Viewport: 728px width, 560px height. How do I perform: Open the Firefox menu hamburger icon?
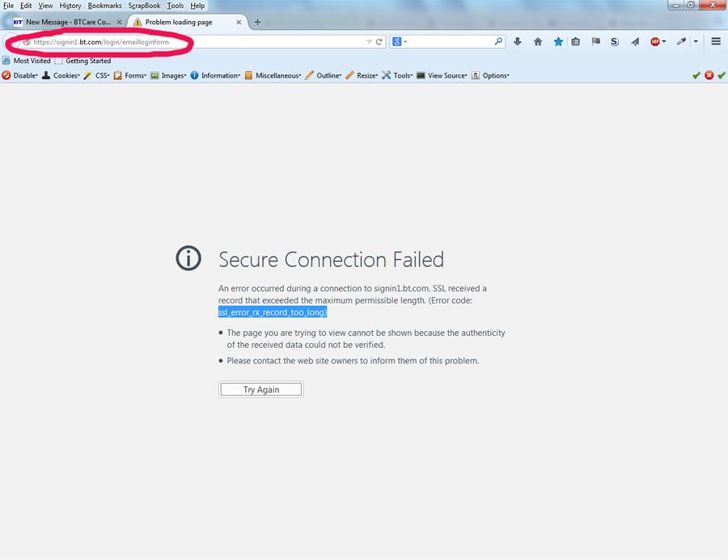pyautogui.click(x=715, y=41)
